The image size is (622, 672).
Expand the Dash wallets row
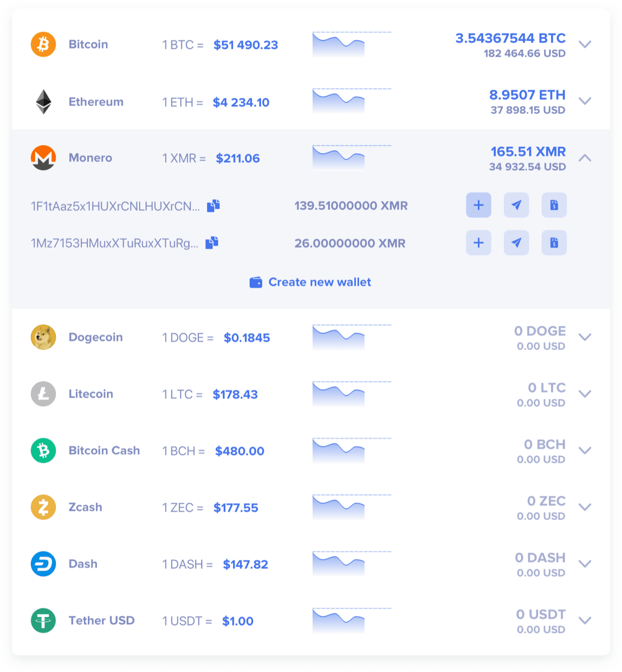(585, 564)
